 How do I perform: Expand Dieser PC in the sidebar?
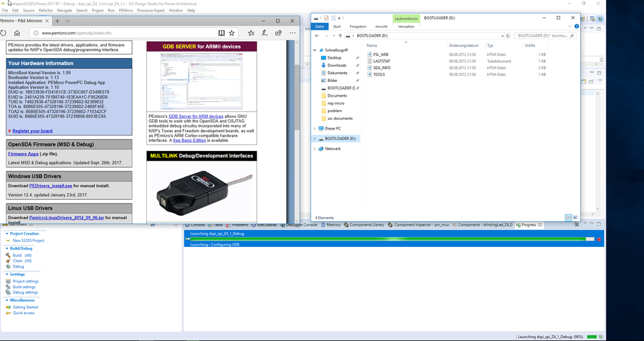tap(315, 128)
